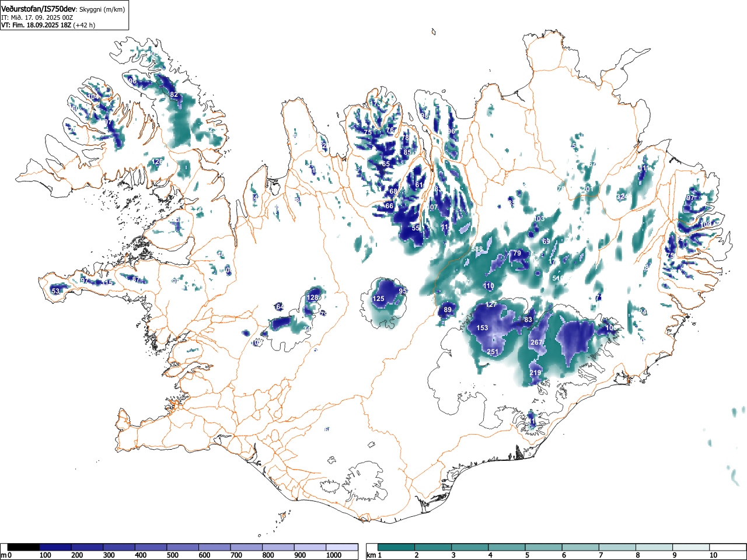Click the map value '219'
The height and width of the screenshot is (560, 747).
click(535, 373)
